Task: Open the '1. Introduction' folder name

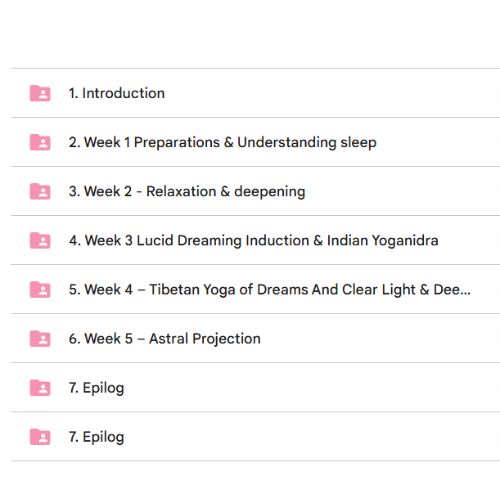Action: tap(117, 93)
